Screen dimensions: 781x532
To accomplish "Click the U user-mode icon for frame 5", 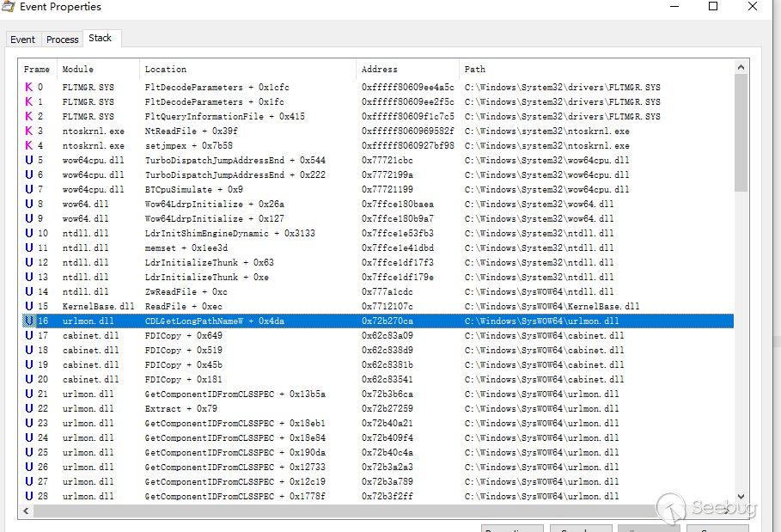I will [x=29, y=160].
